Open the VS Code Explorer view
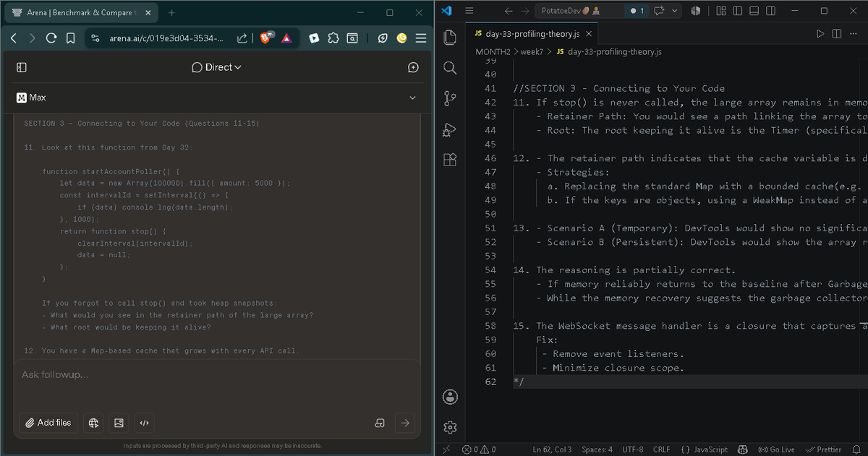This screenshot has height=456, width=868. (449, 37)
